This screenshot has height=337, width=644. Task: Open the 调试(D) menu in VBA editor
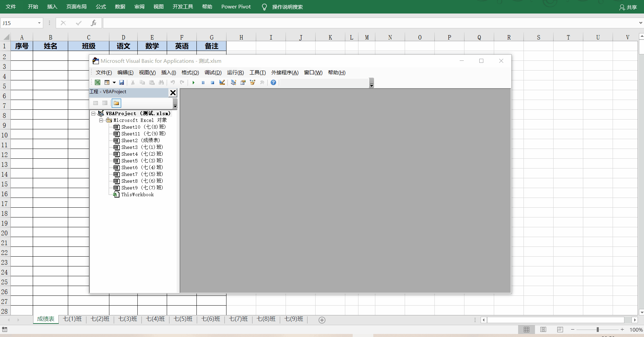tap(213, 73)
